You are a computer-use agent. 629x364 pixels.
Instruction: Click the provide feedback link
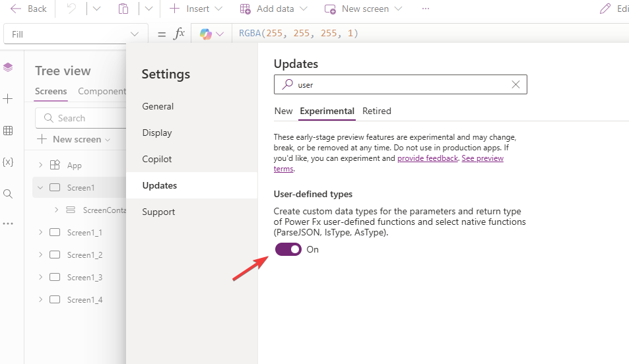click(x=427, y=158)
